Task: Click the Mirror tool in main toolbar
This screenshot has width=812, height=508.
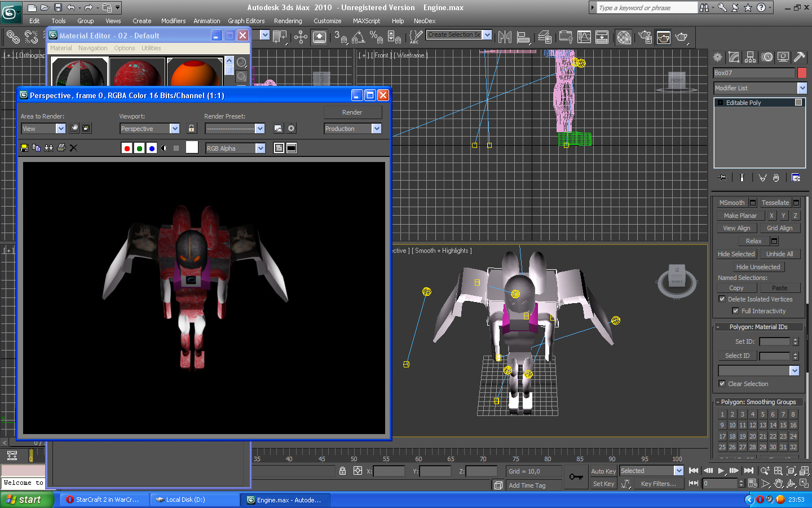Action: click(505, 37)
